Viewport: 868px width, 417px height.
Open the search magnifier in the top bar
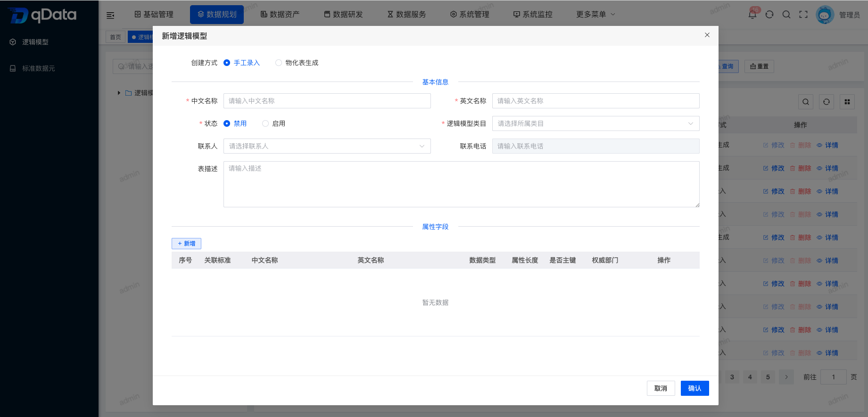click(x=786, y=14)
